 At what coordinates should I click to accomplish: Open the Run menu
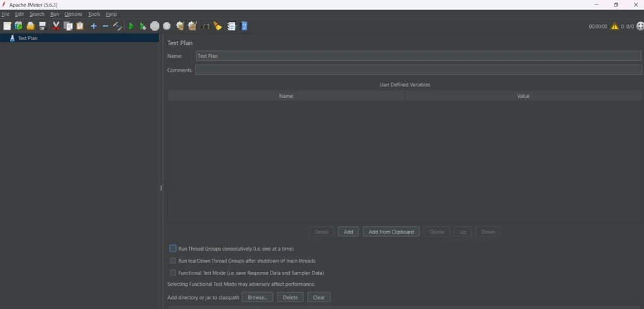click(55, 14)
